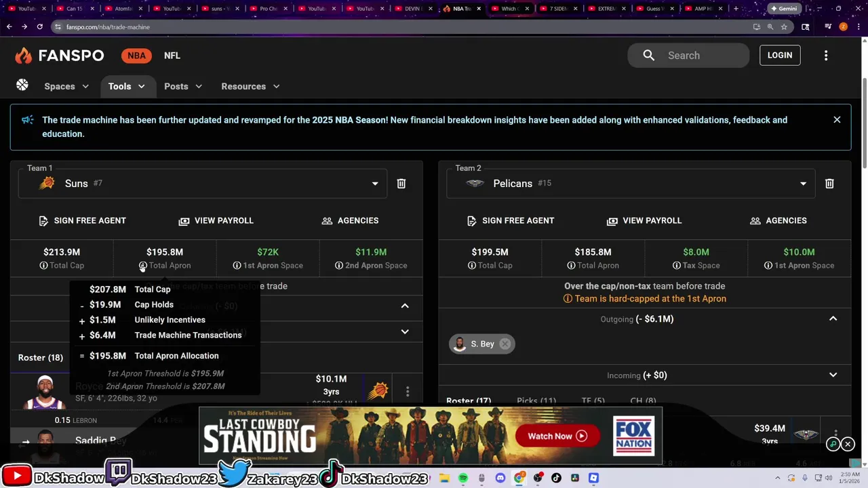The width and height of the screenshot is (868, 488).
Task: Click the LOGIN button
Action: (x=780, y=56)
